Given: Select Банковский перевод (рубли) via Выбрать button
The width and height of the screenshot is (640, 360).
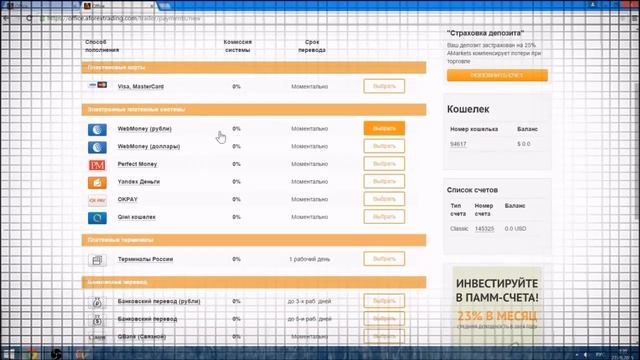Looking at the screenshot, I should [384, 301].
